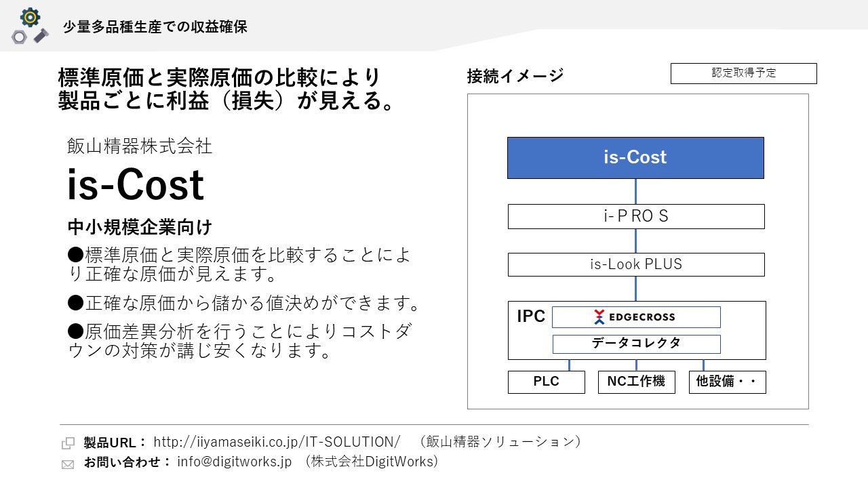The height and width of the screenshot is (488, 868).
Task: Click the お問い合わせ： label
Action: pos(127,462)
